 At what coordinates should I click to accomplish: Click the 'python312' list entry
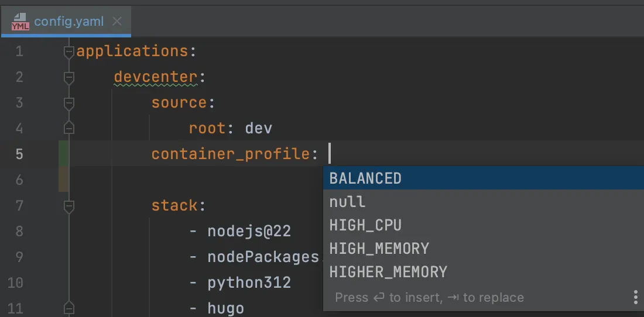click(x=249, y=282)
